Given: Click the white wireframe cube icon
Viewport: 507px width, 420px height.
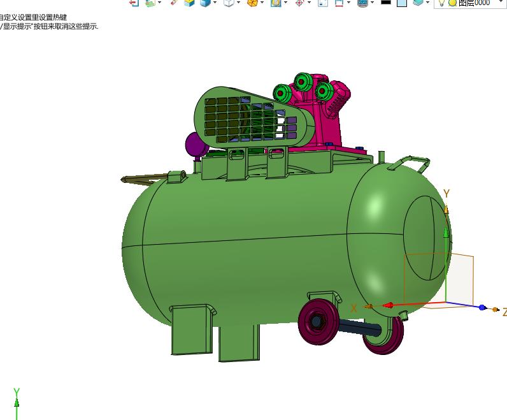Looking at the screenshot, I should coord(229,3).
